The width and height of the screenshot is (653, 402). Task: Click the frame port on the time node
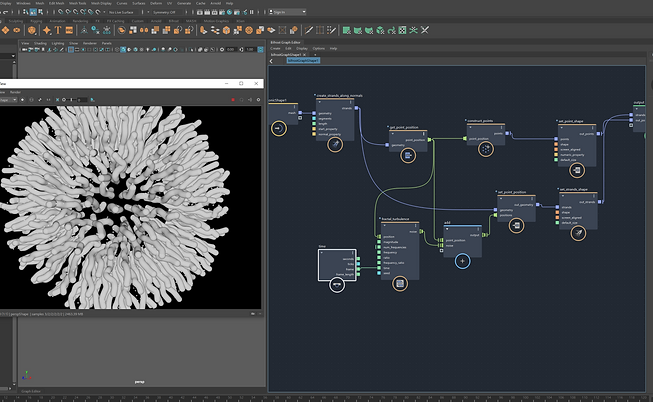(358, 269)
